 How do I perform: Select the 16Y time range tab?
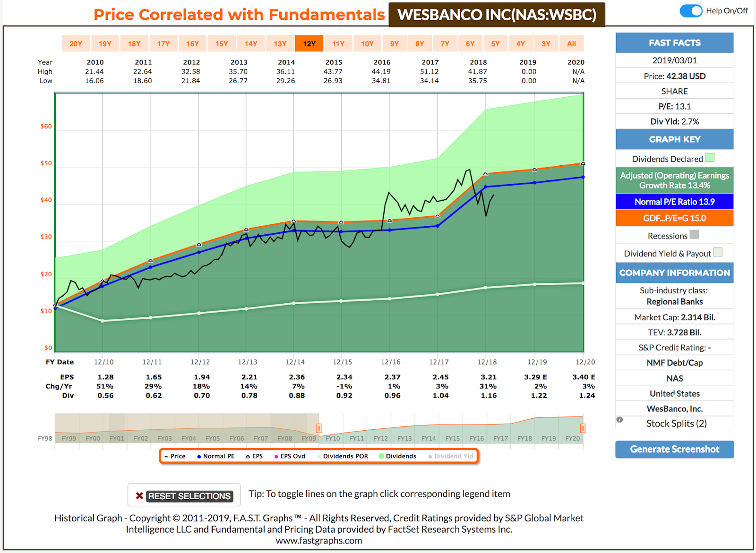tap(193, 43)
